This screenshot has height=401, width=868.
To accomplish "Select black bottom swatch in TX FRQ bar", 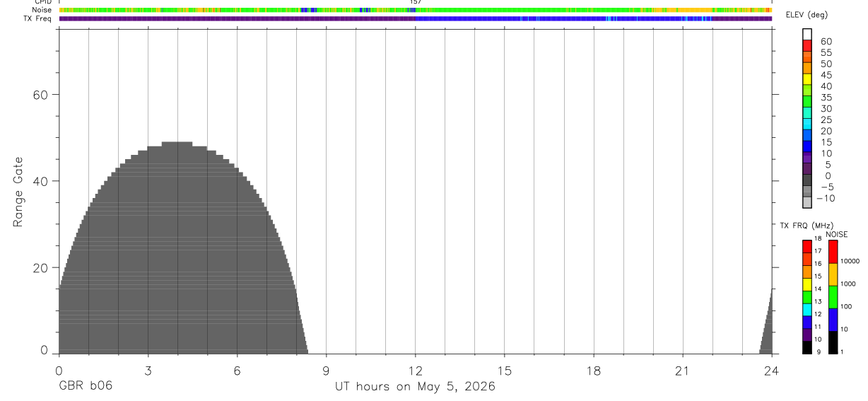I will [x=807, y=347].
